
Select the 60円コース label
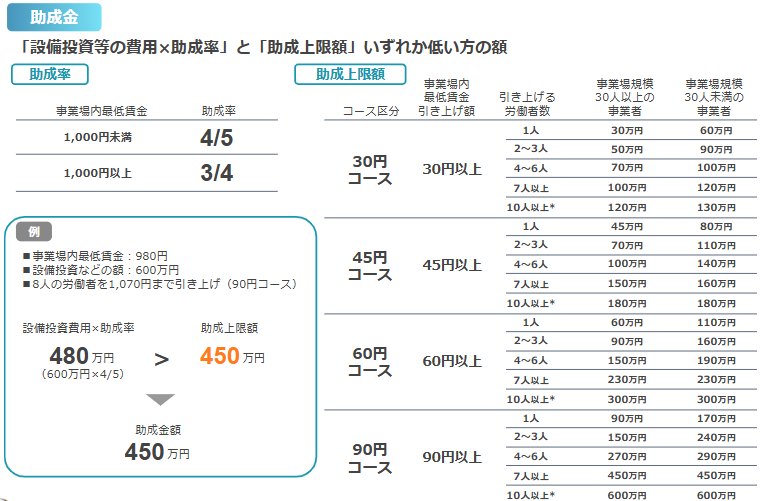coord(370,361)
